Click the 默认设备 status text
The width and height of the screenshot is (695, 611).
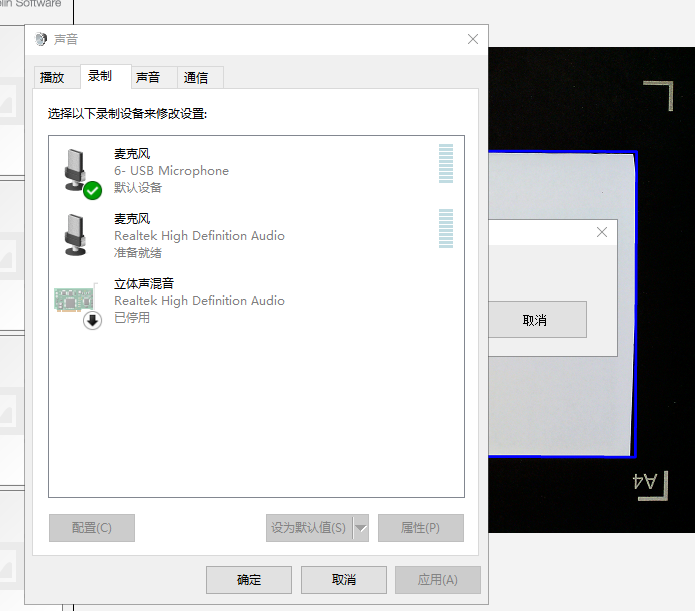click(138, 188)
